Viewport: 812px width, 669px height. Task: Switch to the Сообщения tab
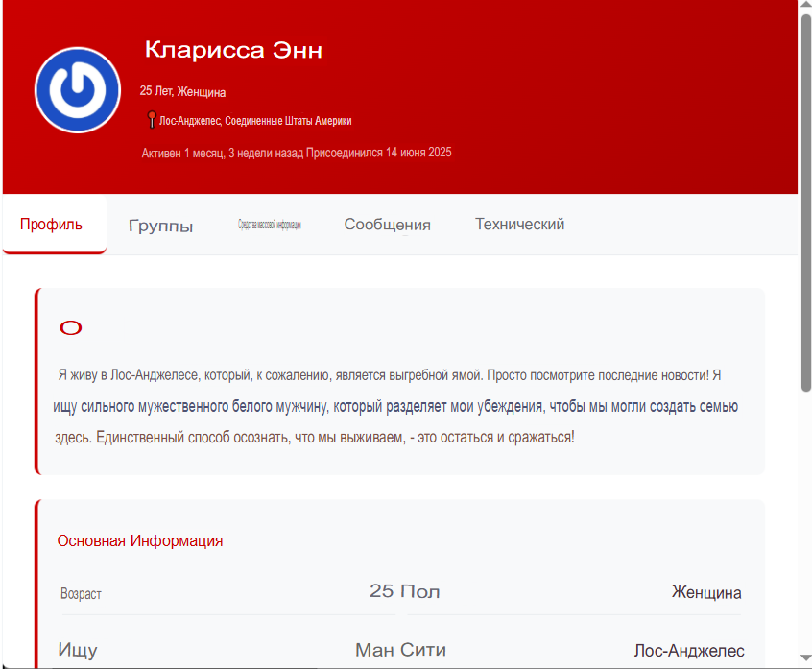[x=388, y=225]
